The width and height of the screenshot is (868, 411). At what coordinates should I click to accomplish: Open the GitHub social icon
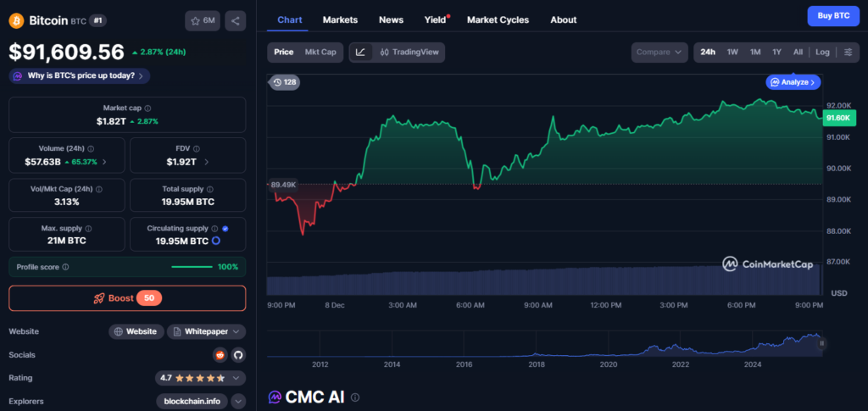tap(237, 355)
